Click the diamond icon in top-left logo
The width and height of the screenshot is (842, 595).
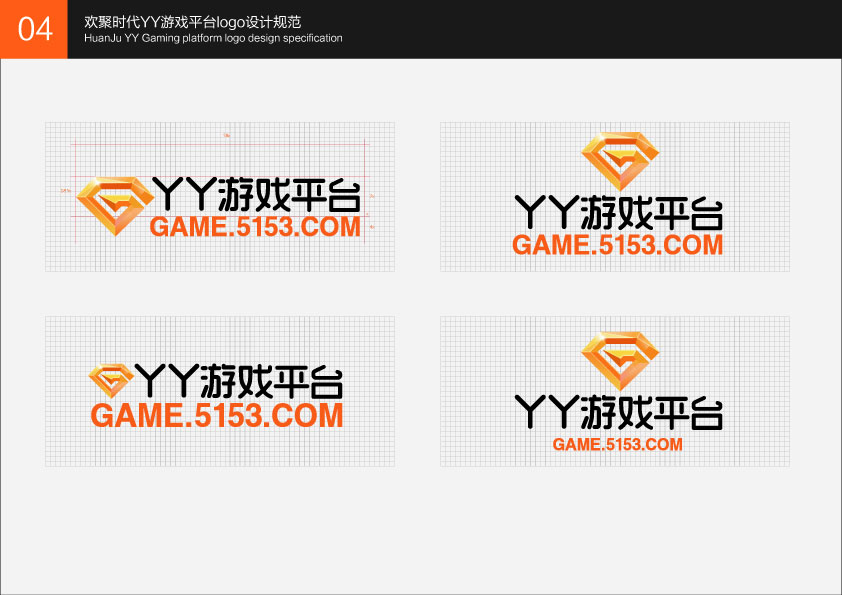[x=115, y=206]
